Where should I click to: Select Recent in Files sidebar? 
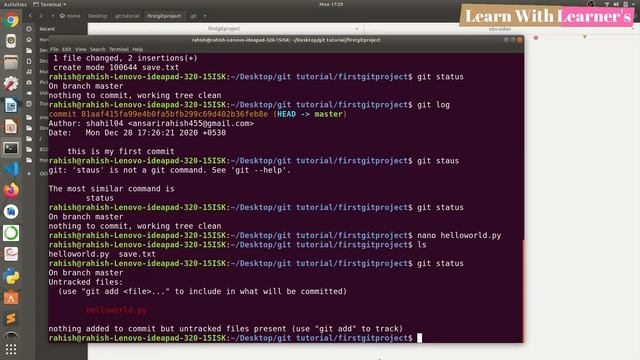(47, 29)
